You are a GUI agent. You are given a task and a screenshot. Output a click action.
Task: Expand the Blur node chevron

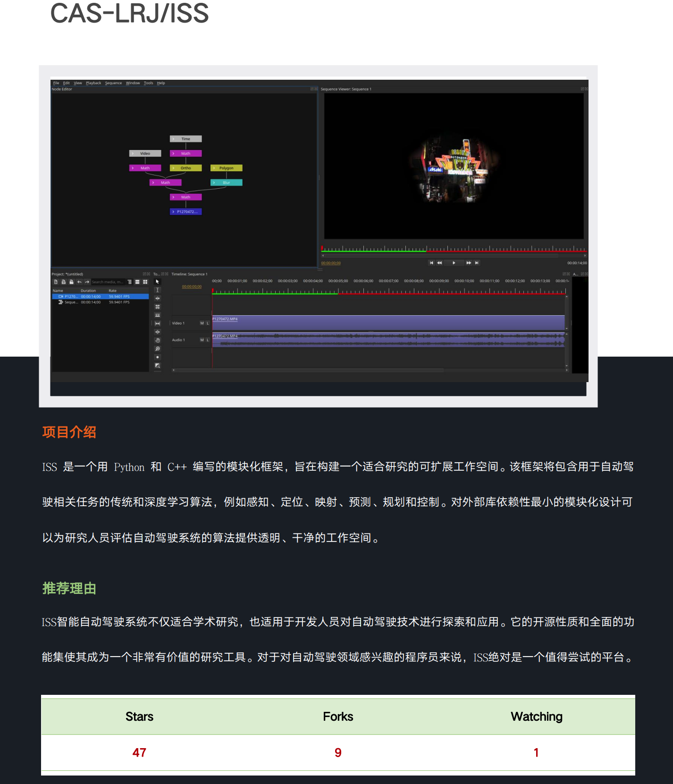coord(214,183)
